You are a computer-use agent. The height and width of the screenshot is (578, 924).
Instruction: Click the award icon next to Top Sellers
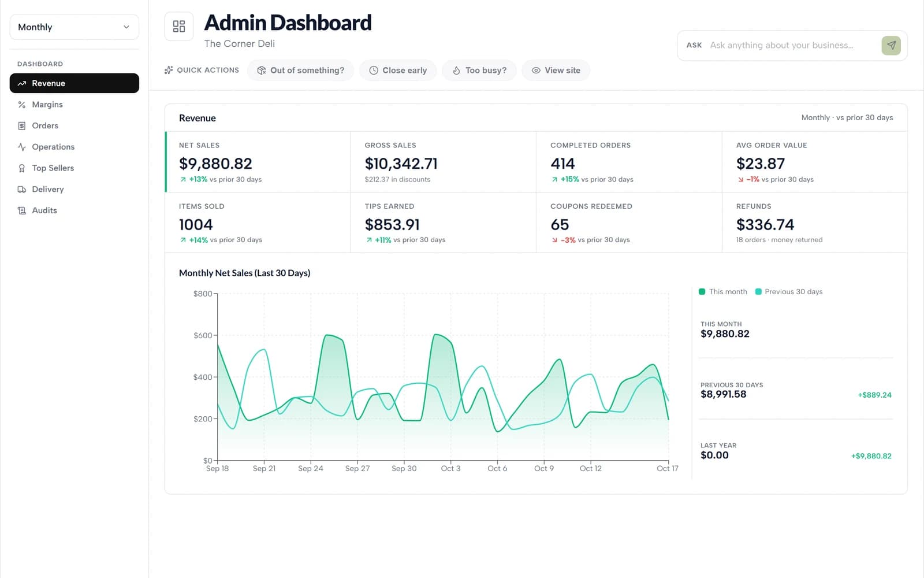22,168
